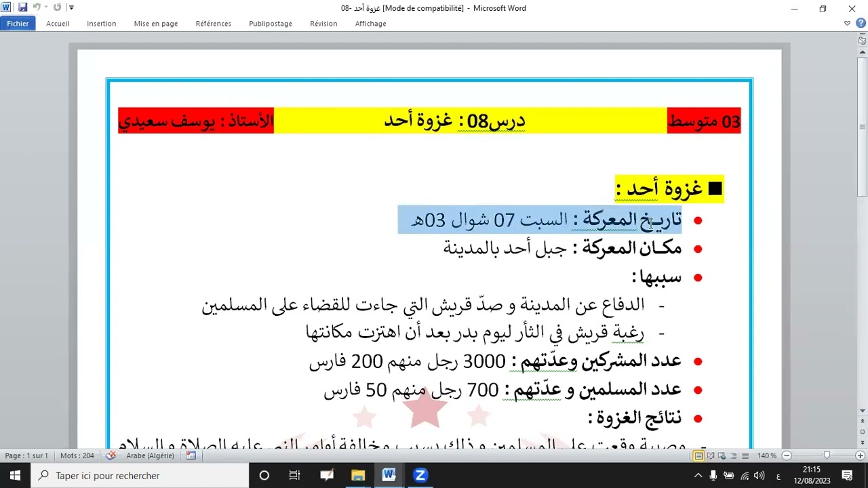Viewport: 868px width, 488px height.
Task: Open Customize Quick Access Toolbar dropdown
Action: [71, 8]
